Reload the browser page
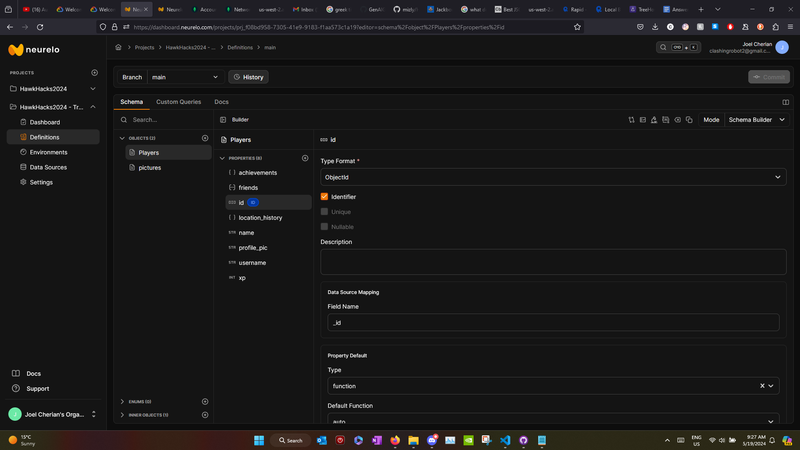 pos(40,27)
